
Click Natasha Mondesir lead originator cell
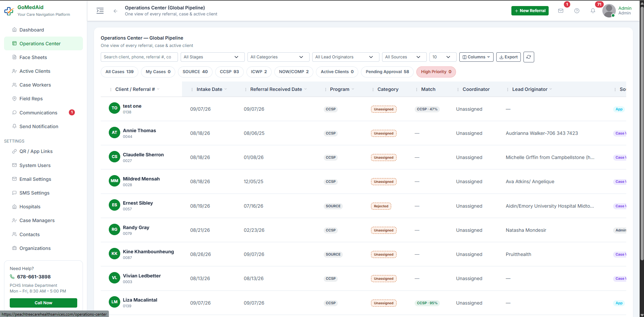[x=526, y=230]
